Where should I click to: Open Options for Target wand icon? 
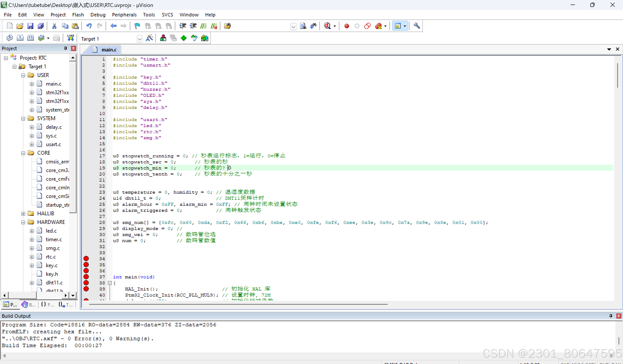[x=149, y=38]
